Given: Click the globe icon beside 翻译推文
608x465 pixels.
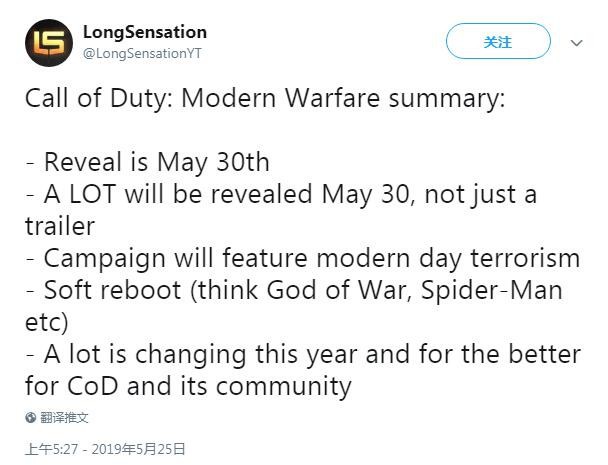Looking at the screenshot, I should click(31, 417).
